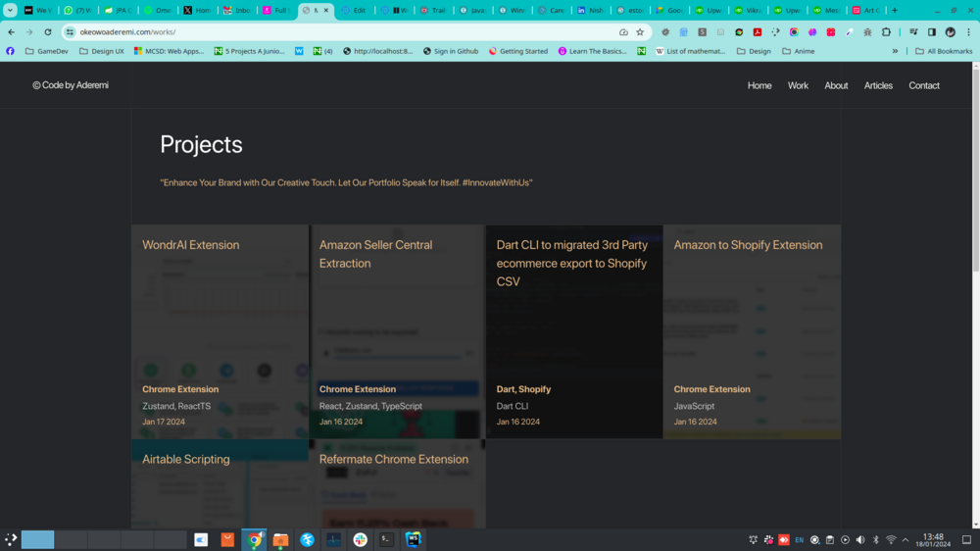
Task: Click the browser reload page icon
Action: pos(47,31)
